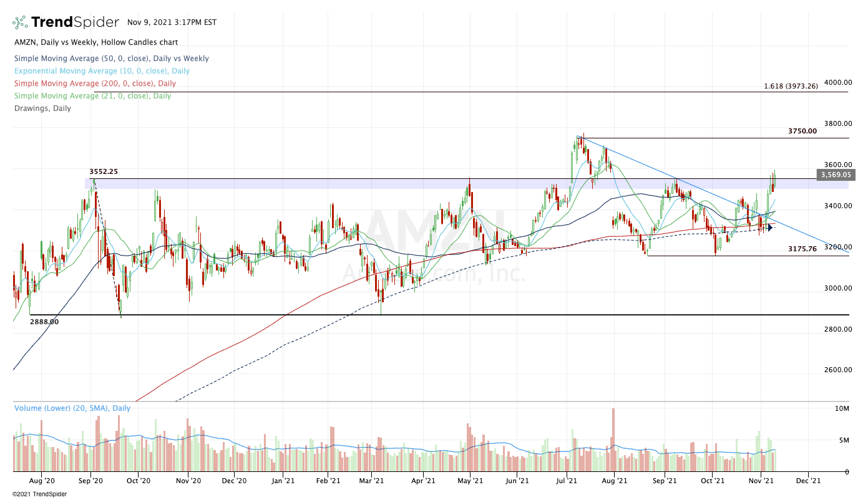Click the 10M volume axis label
The width and height of the screenshot is (868, 500).
point(842,408)
